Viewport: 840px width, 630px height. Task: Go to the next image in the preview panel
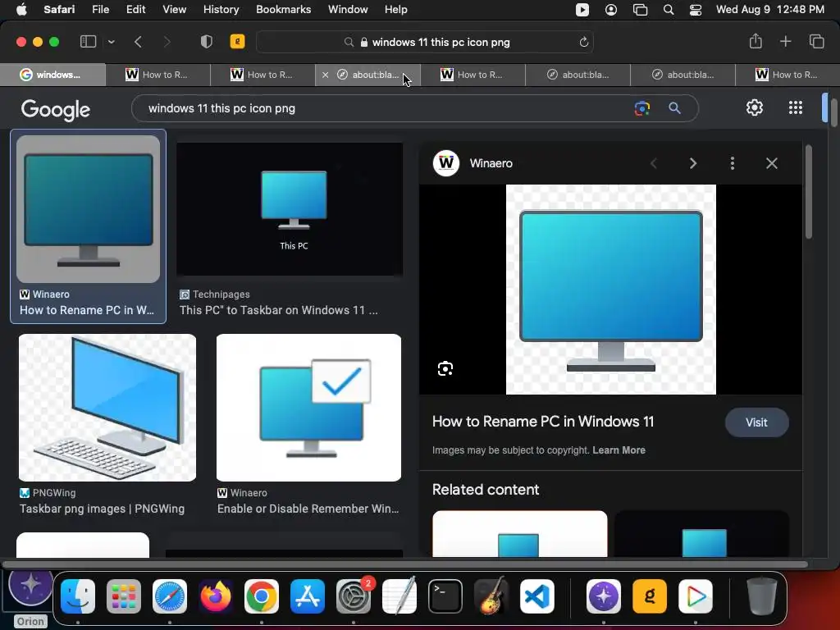(692, 163)
